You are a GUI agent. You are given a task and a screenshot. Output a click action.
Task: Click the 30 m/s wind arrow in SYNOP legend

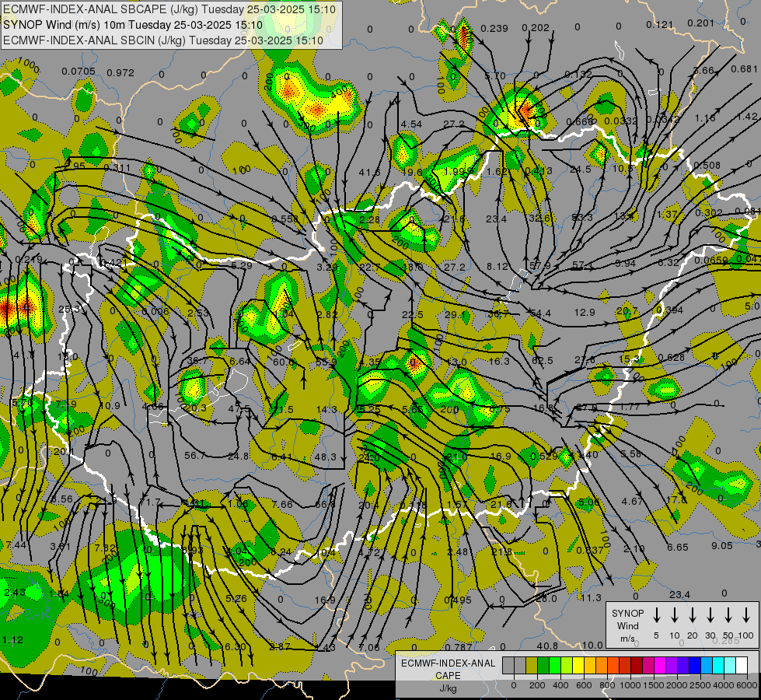(x=710, y=615)
